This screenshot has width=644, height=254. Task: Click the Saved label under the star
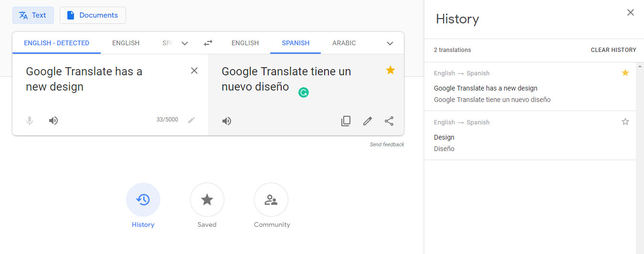tap(207, 224)
